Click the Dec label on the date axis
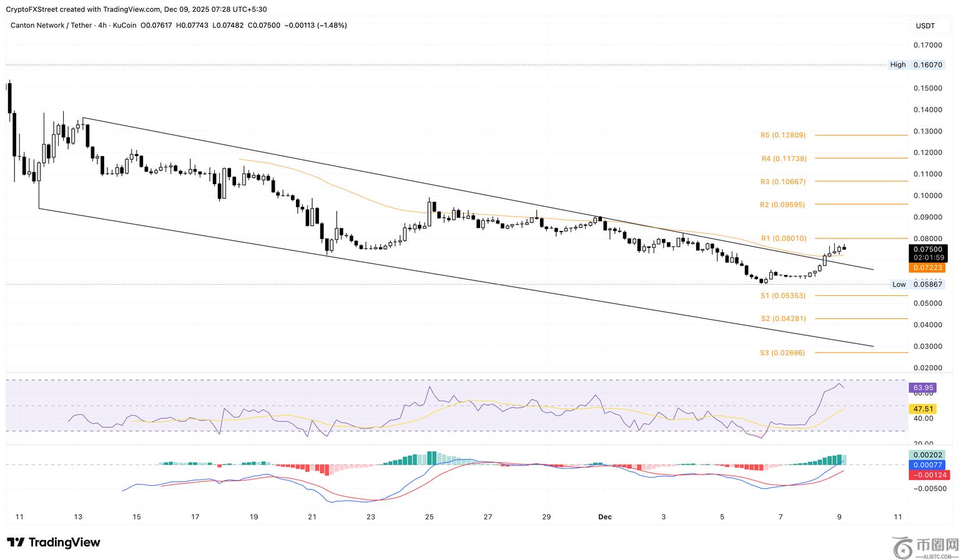The height and width of the screenshot is (560, 959). pyautogui.click(x=604, y=517)
